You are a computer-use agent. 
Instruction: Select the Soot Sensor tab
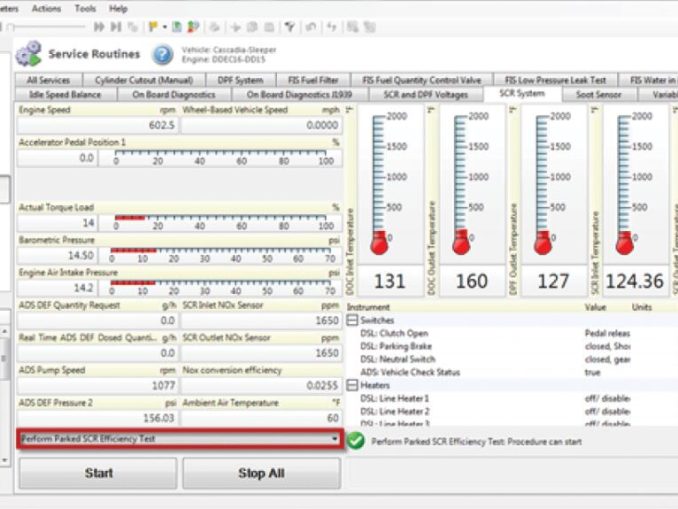pos(598,94)
